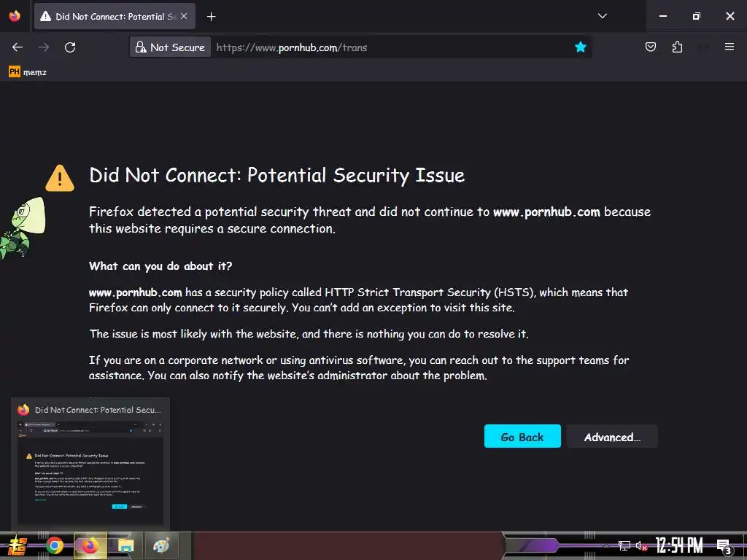
Task: Open the Pocket save icon
Action: tap(650, 47)
